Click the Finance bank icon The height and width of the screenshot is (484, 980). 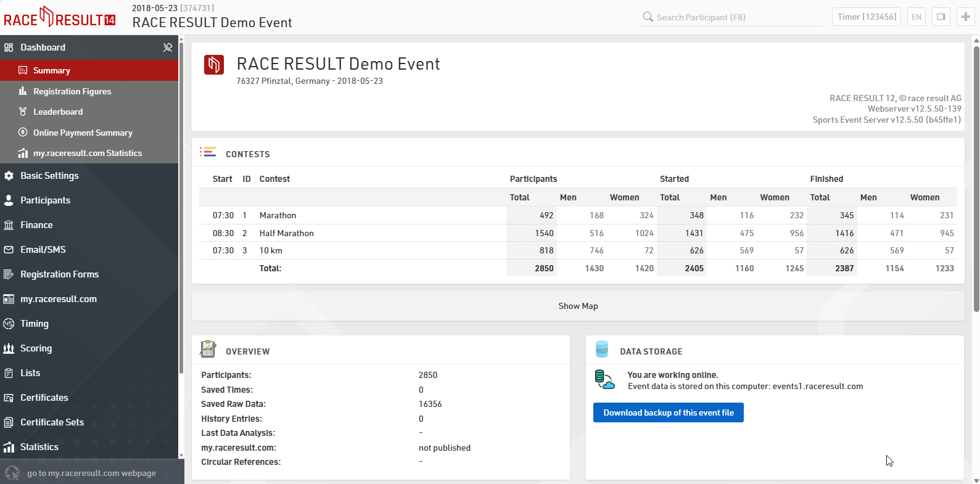[x=9, y=225]
